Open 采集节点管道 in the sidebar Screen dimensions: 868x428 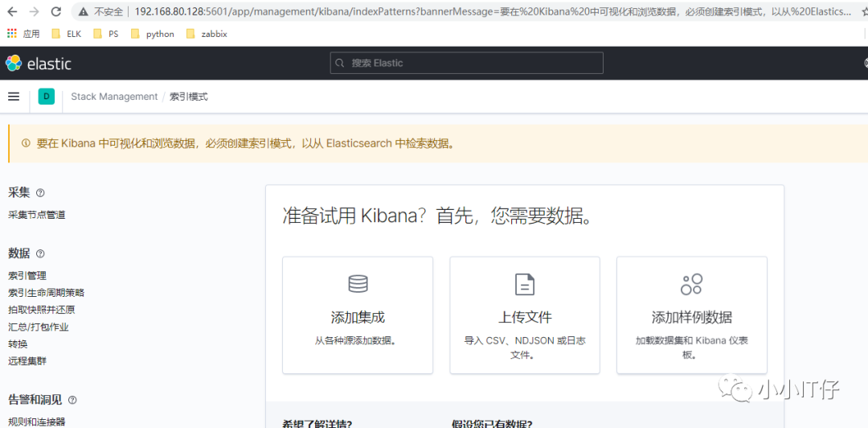point(37,215)
